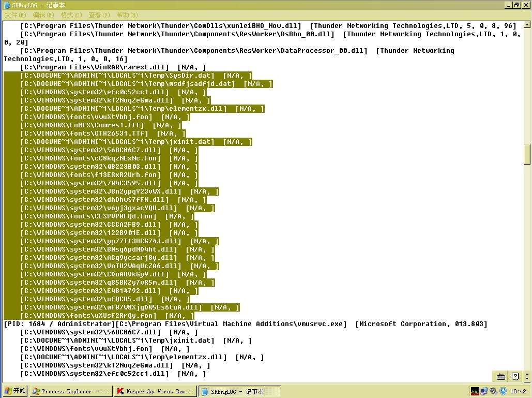Viewport: 532px width, 398px height.
Task: Click the highlighted jxinit.dat line
Action: 136,142
